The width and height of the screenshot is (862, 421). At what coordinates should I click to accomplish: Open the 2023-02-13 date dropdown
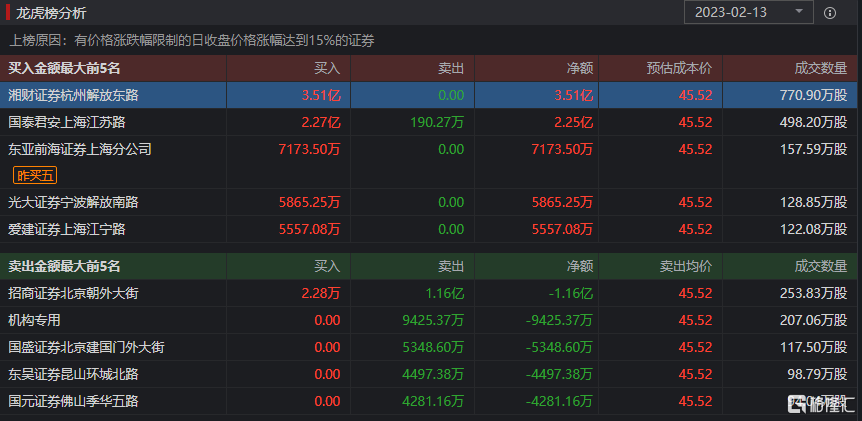(x=748, y=12)
